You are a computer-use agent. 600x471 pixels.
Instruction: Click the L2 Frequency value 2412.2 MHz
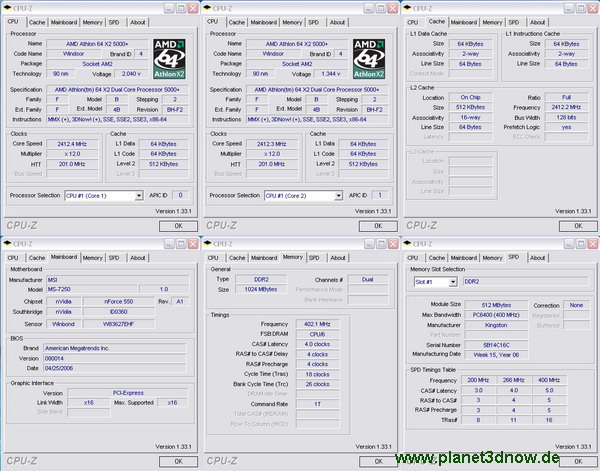(566, 108)
